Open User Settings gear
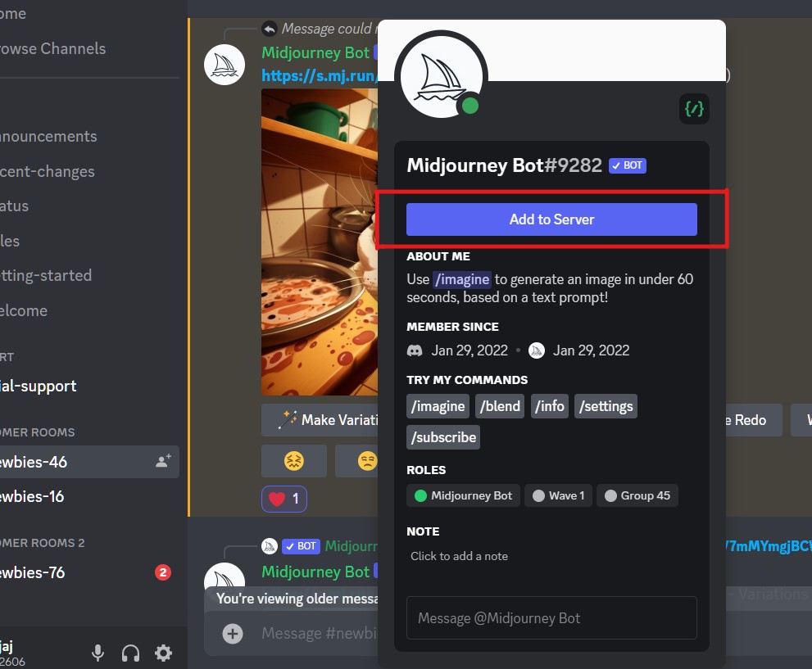The width and height of the screenshot is (812, 669). click(163, 653)
